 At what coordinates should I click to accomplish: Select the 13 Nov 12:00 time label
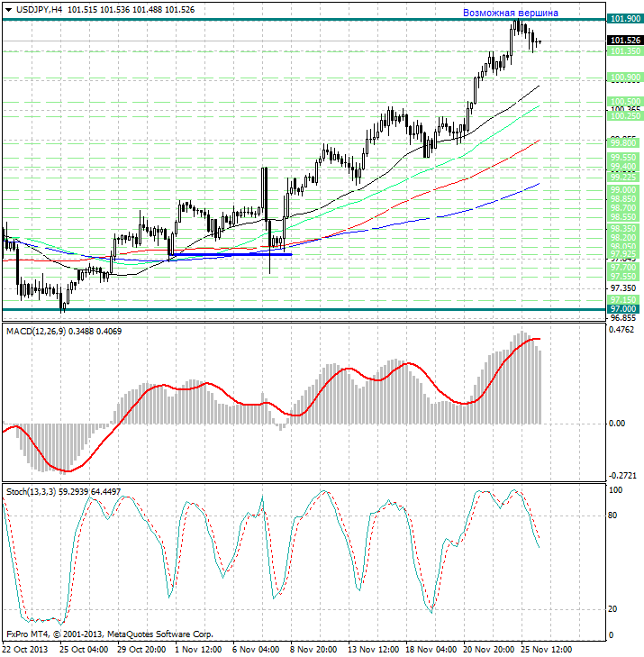[373, 648]
